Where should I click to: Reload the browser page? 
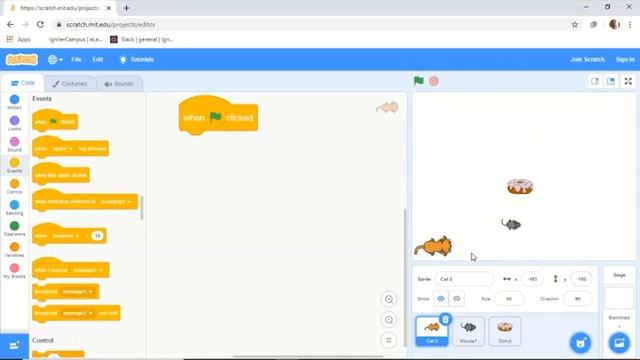click(x=40, y=24)
